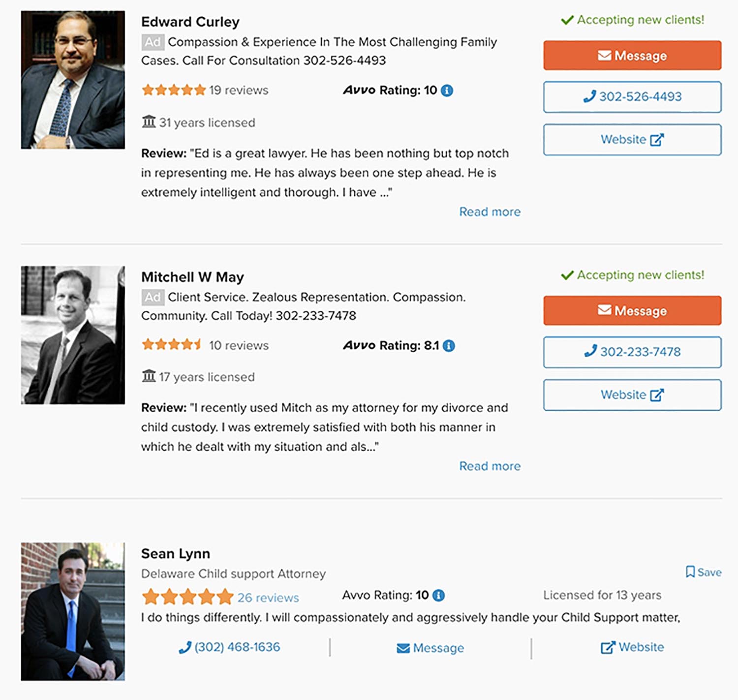
Task: Click info icon next to Avvo Rating 8.1
Action: pos(449,346)
